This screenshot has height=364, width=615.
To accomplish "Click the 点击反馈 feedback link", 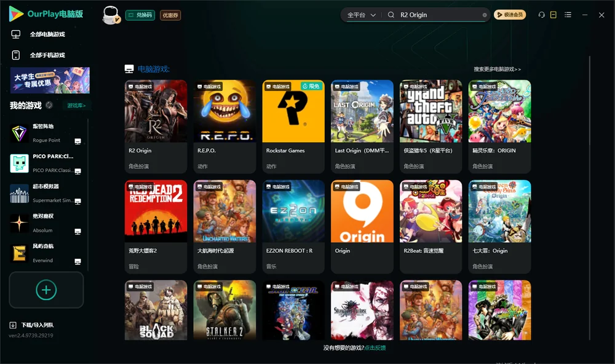I will tap(375, 347).
